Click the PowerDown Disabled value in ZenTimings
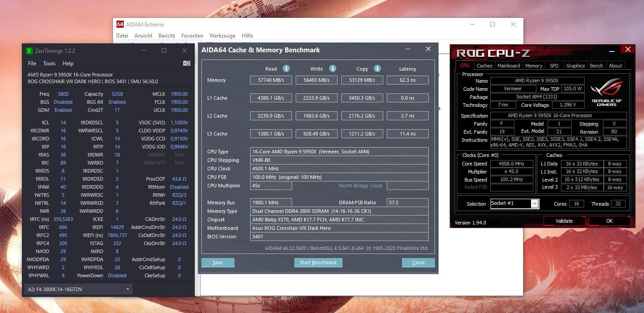This screenshot has width=644, height=313. pos(117,275)
